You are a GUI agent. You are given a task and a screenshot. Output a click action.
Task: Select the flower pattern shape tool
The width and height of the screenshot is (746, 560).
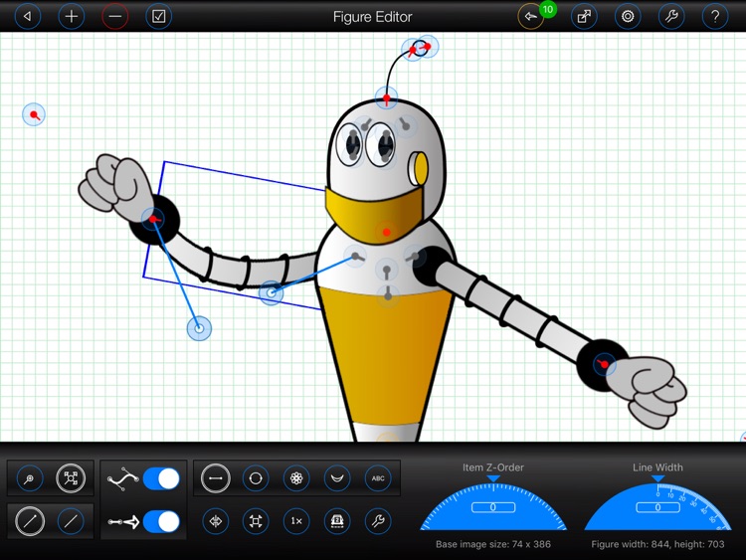tap(296, 478)
